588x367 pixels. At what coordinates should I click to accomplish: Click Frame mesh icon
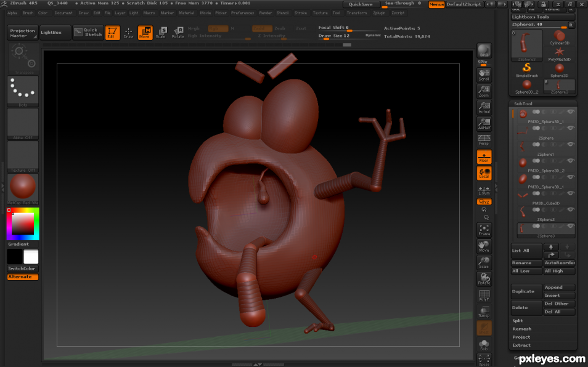pyautogui.click(x=484, y=230)
